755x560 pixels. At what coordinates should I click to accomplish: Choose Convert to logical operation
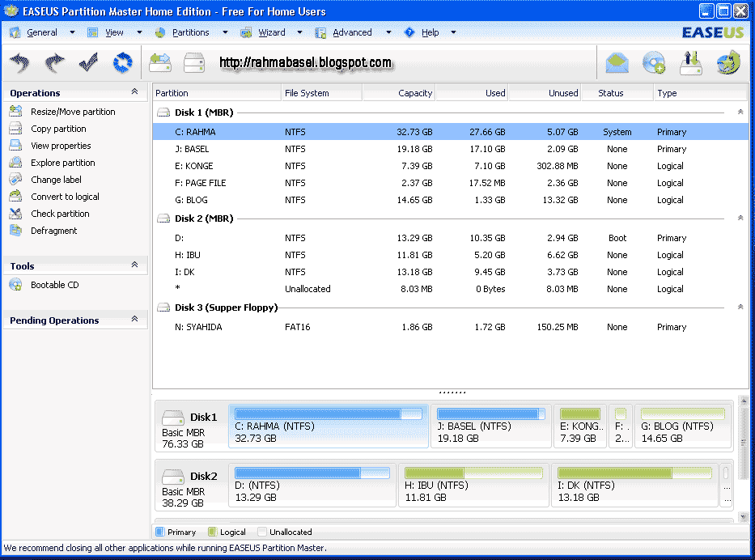pos(65,197)
